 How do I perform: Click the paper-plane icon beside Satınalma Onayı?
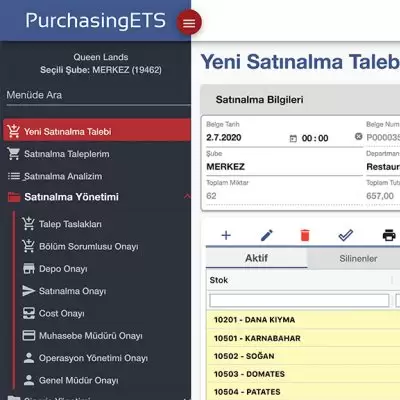click(x=29, y=291)
